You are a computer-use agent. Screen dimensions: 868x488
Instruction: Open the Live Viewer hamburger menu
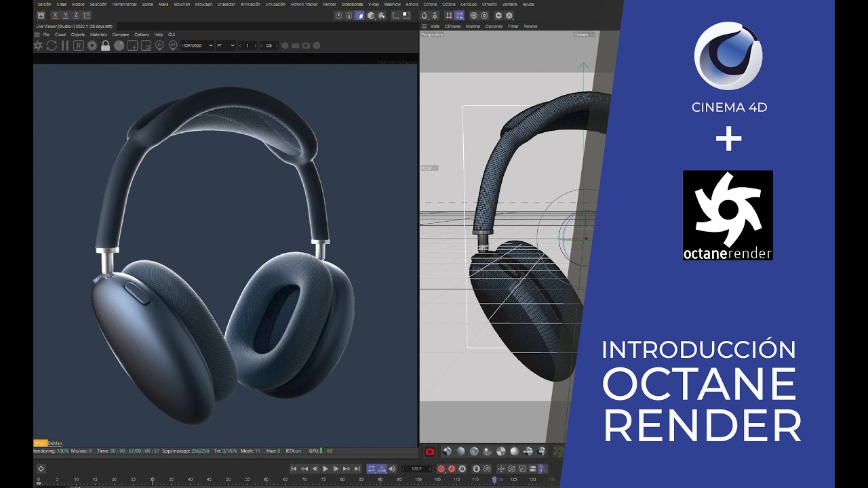click(37, 35)
